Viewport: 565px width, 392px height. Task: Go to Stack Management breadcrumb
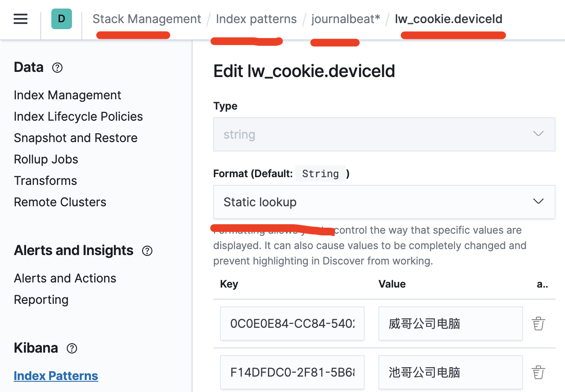click(x=147, y=19)
